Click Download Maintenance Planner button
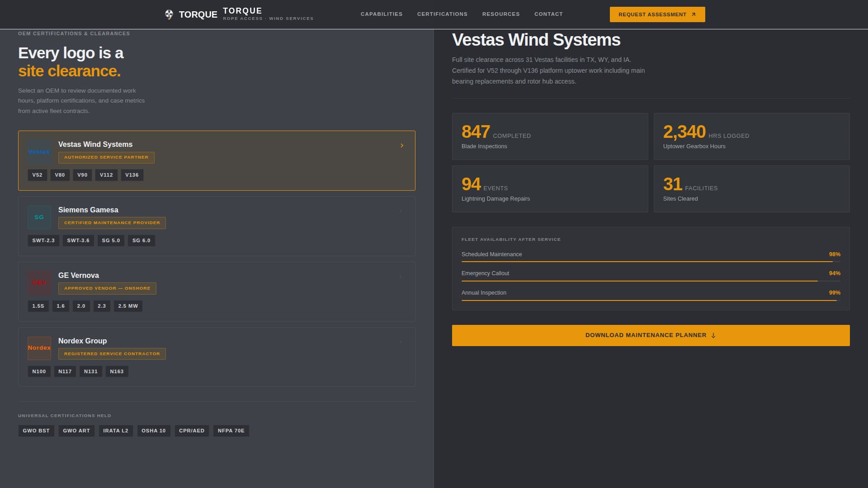Screen dimensions: 868x488 click(x=651, y=335)
